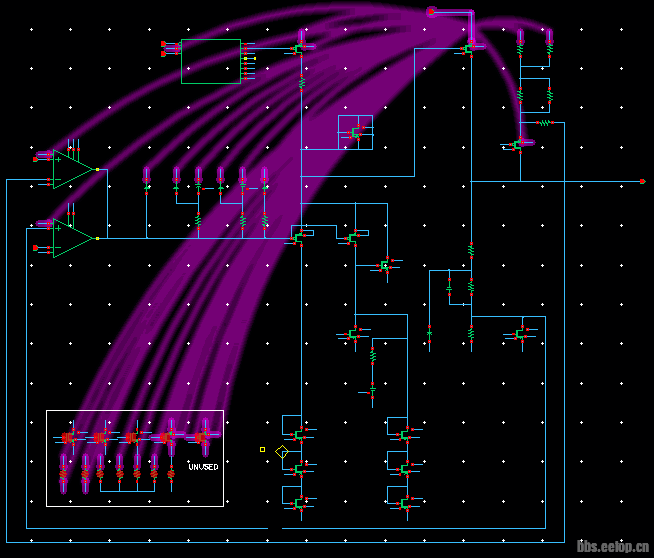Open the bbs.eetop.cn watermark link
Viewport: 654px width, 558px height.
coord(613,546)
